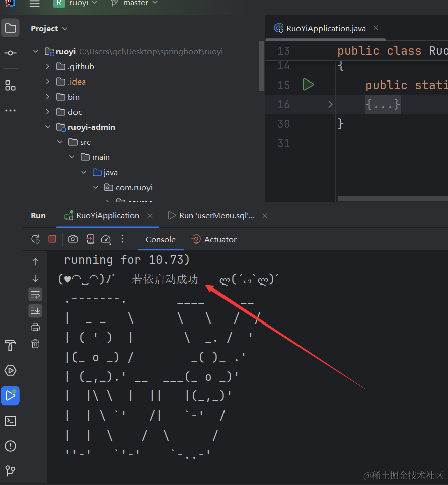Switch to the Actuator tab
This screenshot has height=485, width=448.
point(214,240)
